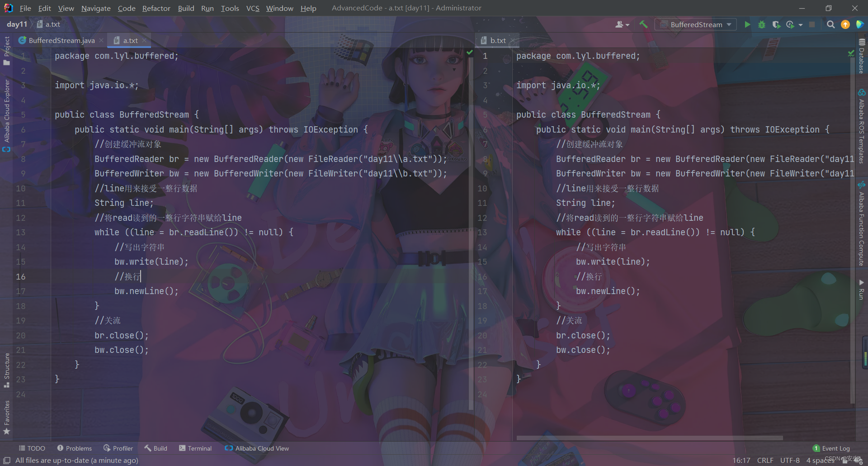Click the orange update project icon
The image size is (868, 466).
click(x=845, y=24)
